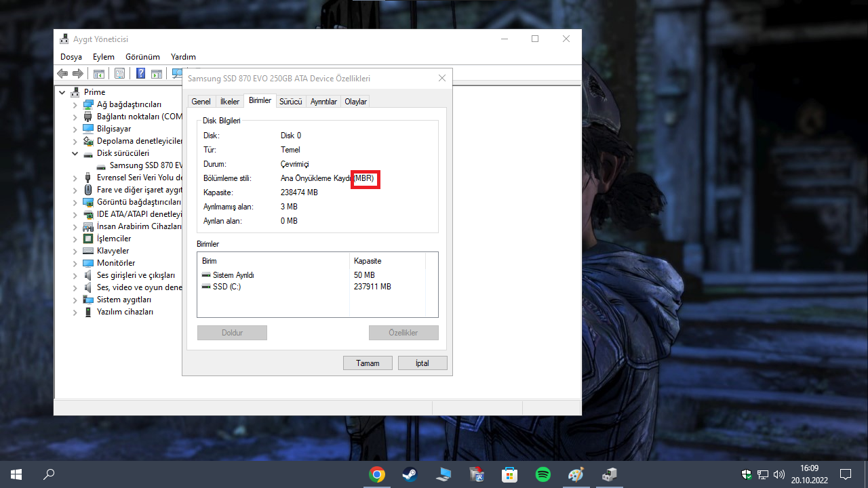
Task: Open the Eylem menu
Action: [104, 57]
